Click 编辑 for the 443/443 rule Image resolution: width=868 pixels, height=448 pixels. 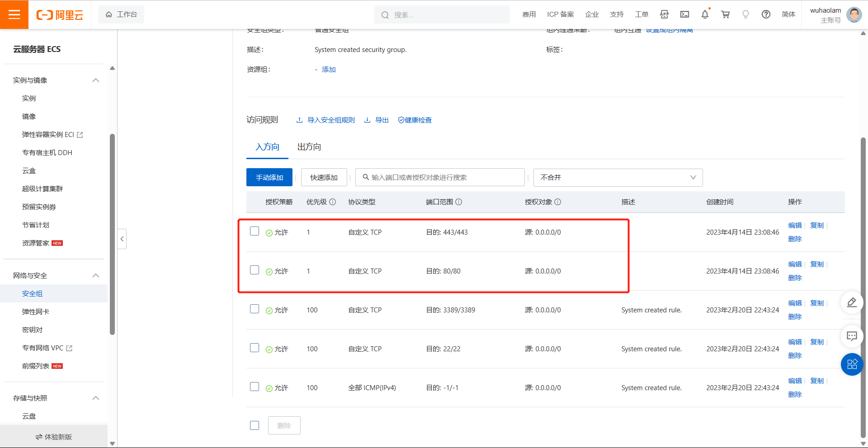(x=795, y=226)
